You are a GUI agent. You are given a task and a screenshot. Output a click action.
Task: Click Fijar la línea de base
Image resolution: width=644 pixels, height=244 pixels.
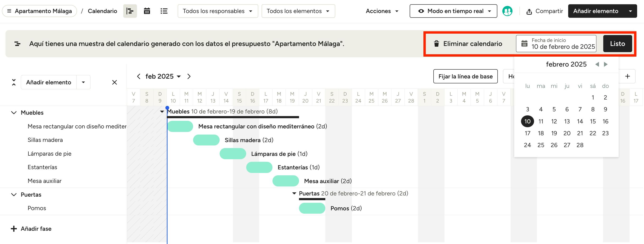465,77
